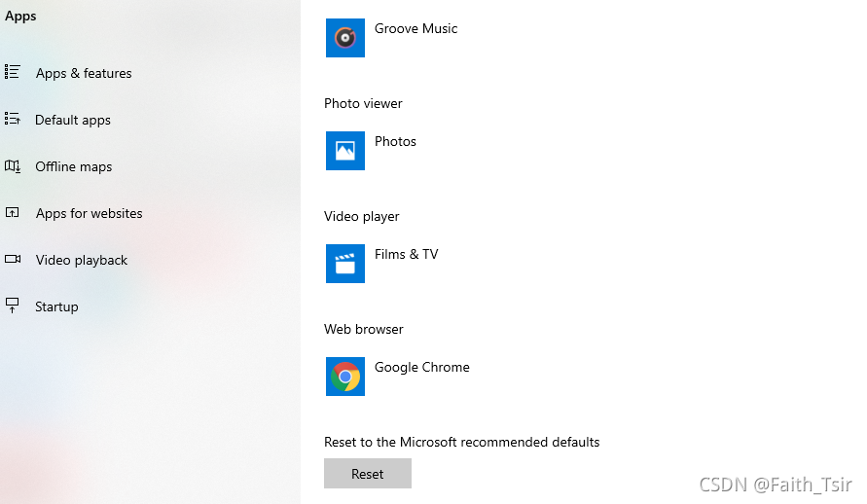Image resolution: width=867 pixels, height=504 pixels.
Task: Change the Groove Music default player
Action: pos(392,38)
